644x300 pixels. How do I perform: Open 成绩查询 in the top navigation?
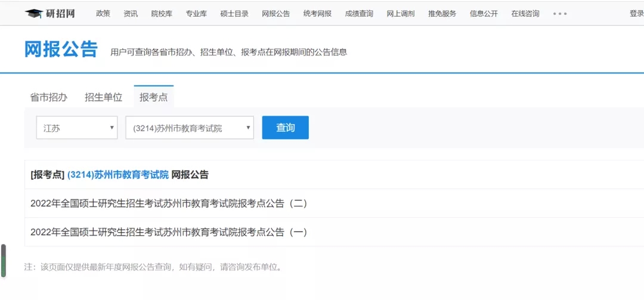coord(360,14)
